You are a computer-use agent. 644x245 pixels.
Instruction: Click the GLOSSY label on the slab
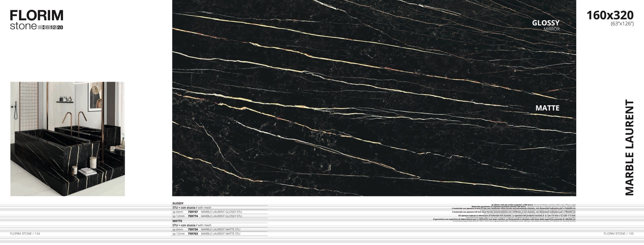546,23
